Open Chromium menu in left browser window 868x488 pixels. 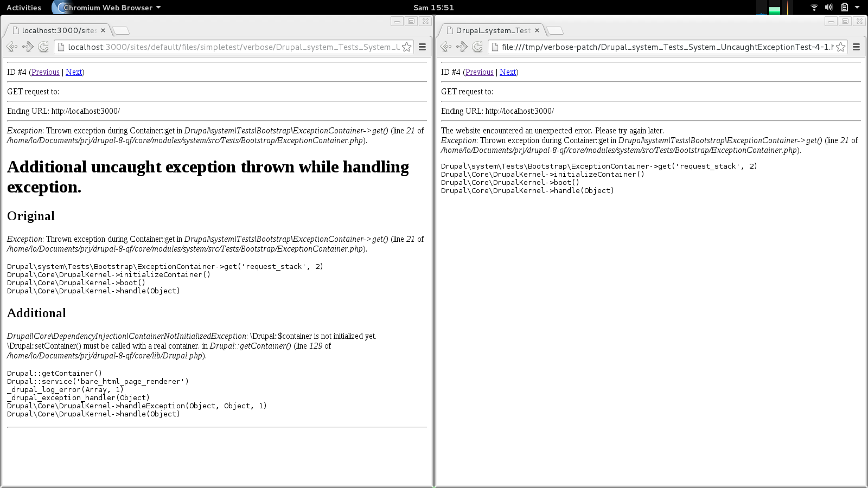pos(422,47)
